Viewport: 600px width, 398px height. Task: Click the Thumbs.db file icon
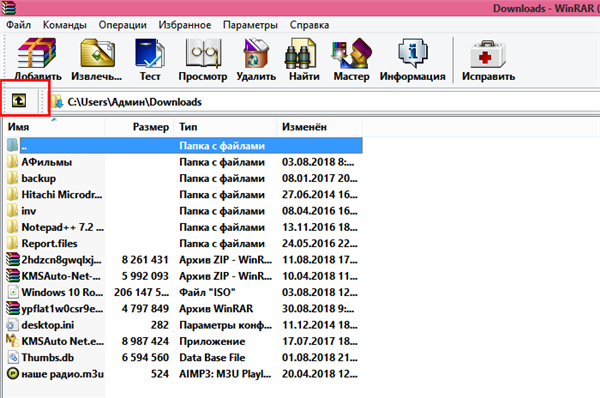[13, 357]
